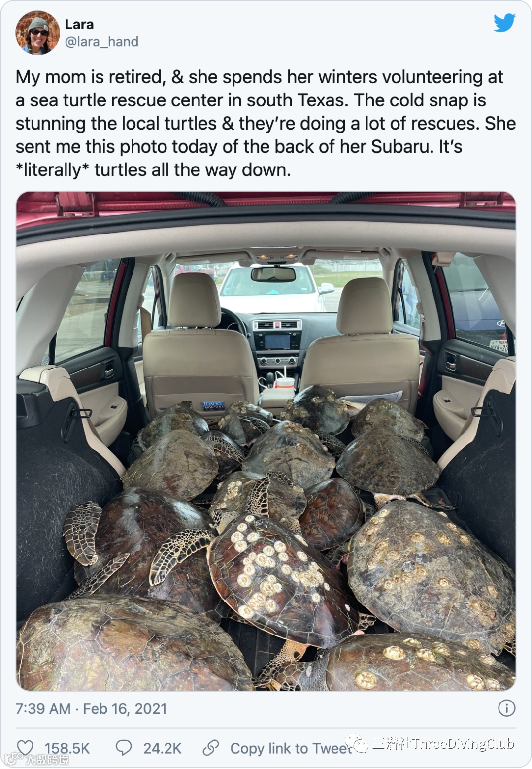This screenshot has width=532, height=769.
Task: Click the 158.5K likes count
Action: 67,748
